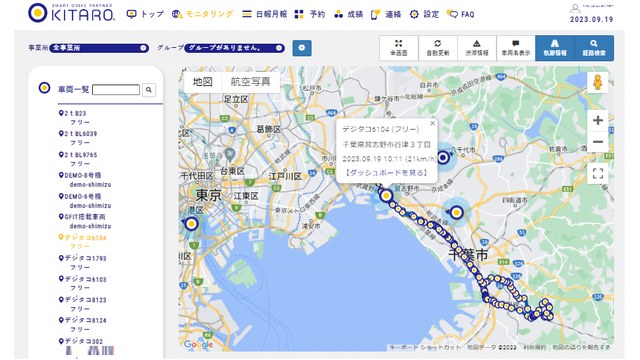Click the KITARO logo
The image size is (640, 360).
72,13
